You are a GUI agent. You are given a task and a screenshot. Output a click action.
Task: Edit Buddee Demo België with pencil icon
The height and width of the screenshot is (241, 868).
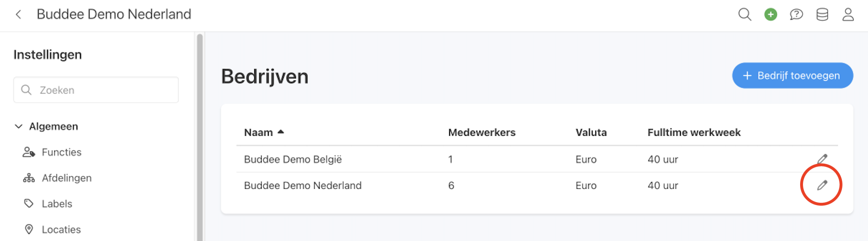tap(822, 159)
